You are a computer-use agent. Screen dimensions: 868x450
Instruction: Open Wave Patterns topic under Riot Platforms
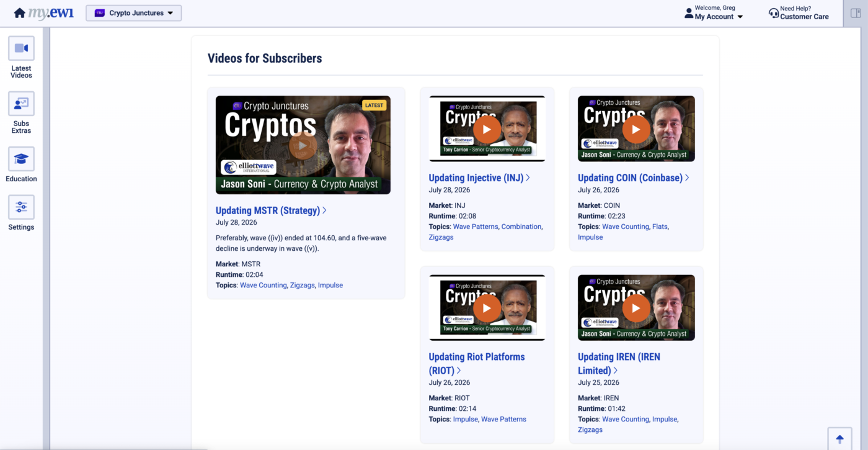(503, 420)
